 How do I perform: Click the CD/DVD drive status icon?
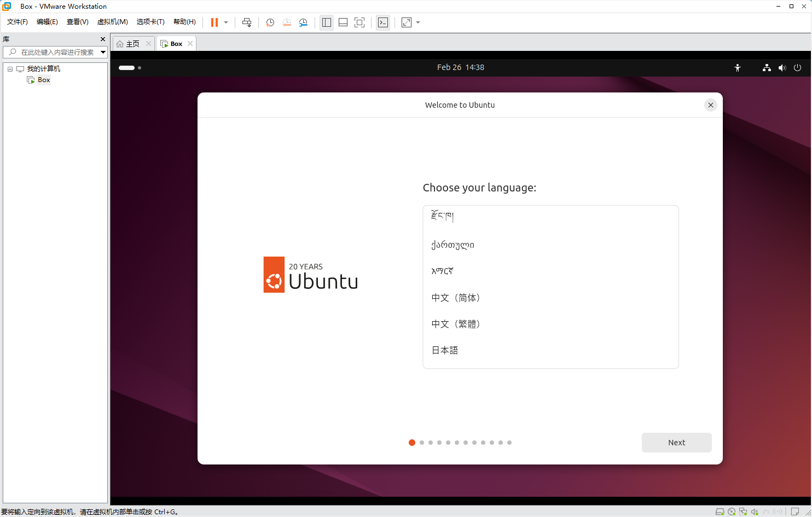732,512
